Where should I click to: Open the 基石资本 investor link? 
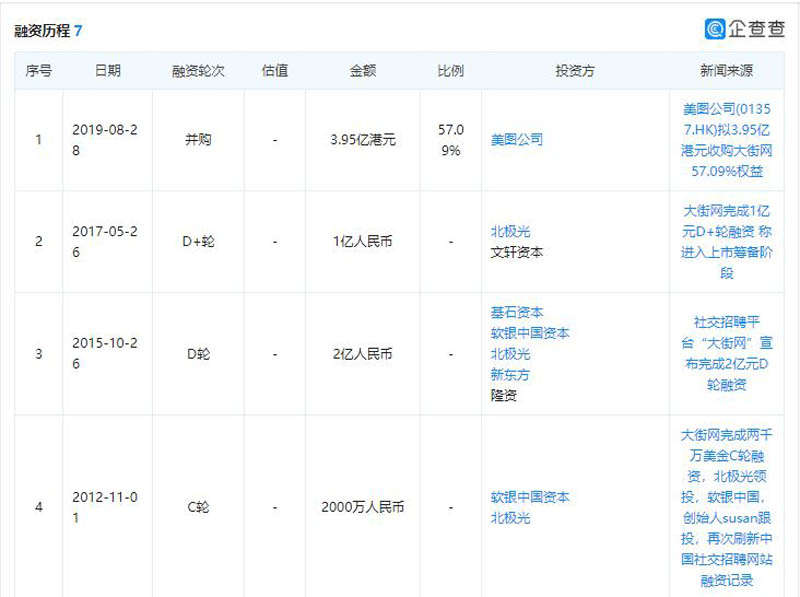(x=517, y=313)
